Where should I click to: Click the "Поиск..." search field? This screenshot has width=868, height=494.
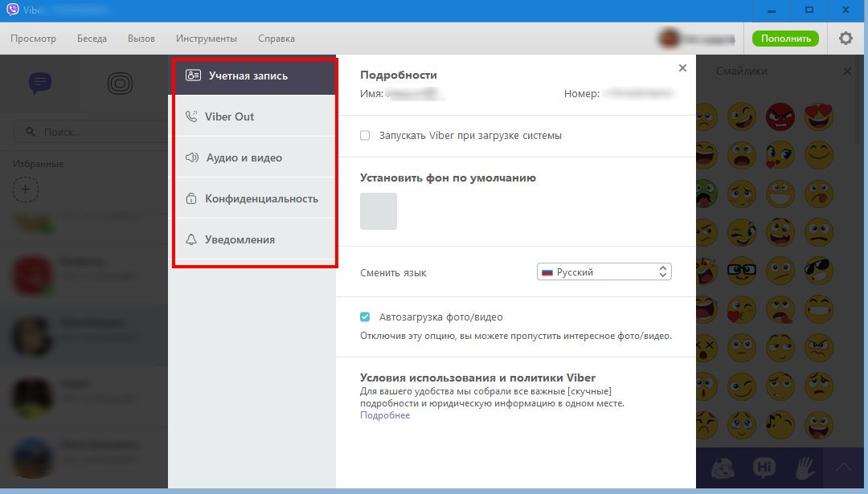[x=88, y=132]
